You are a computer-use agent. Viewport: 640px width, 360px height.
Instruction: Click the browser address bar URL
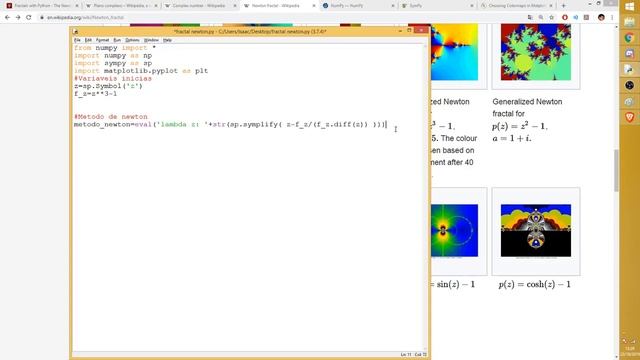85,18
